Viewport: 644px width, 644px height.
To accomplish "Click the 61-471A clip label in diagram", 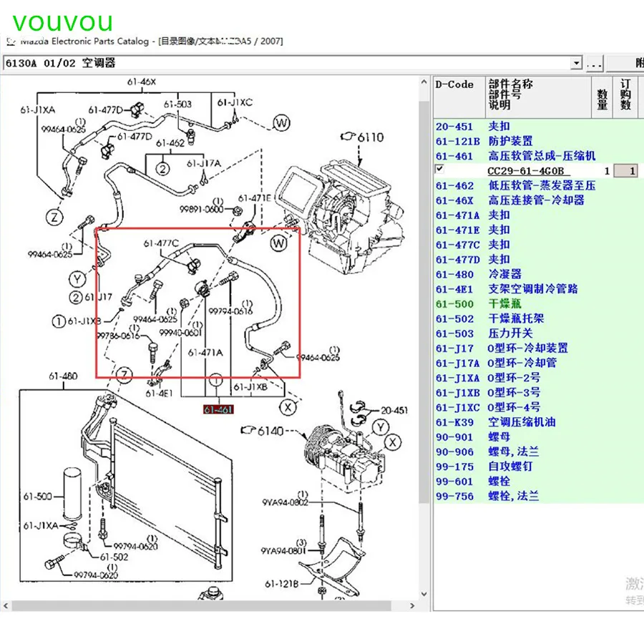I will [x=205, y=352].
